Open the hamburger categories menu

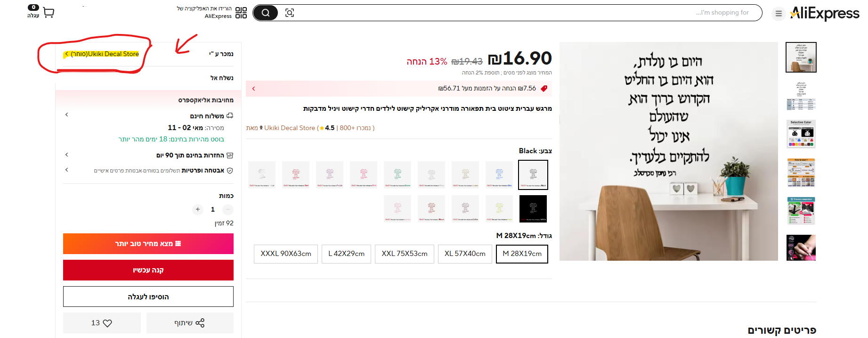click(x=779, y=14)
